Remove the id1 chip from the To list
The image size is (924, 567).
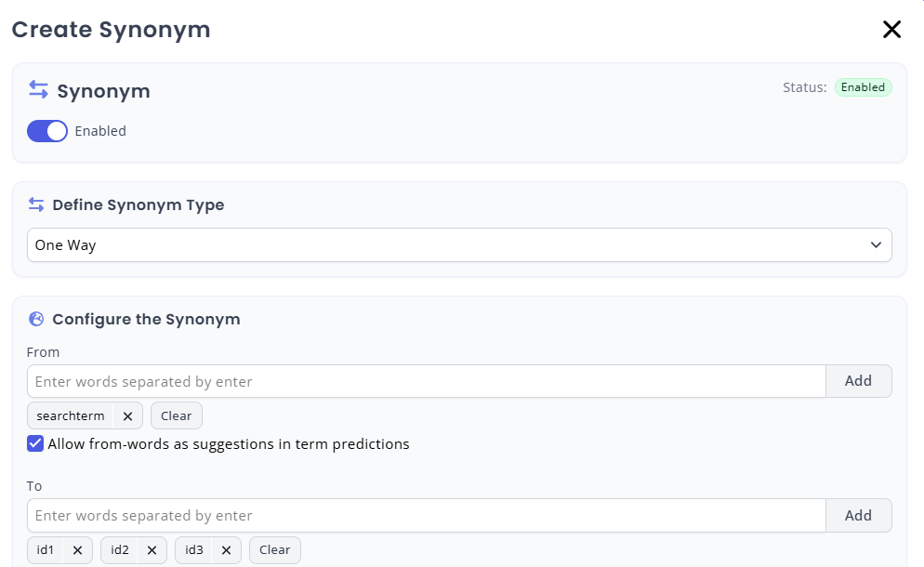77,549
